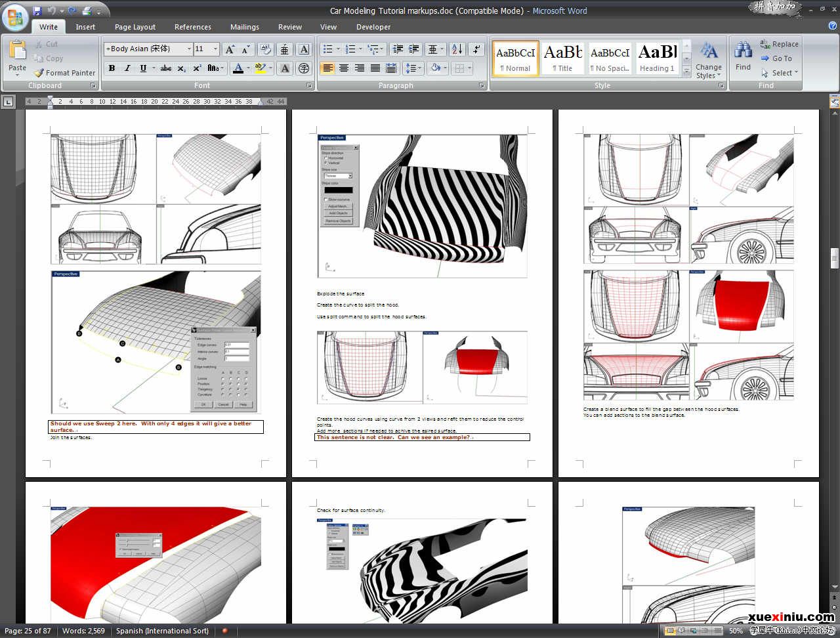Switch to the Insert tab
840x638 pixels.
point(85,27)
